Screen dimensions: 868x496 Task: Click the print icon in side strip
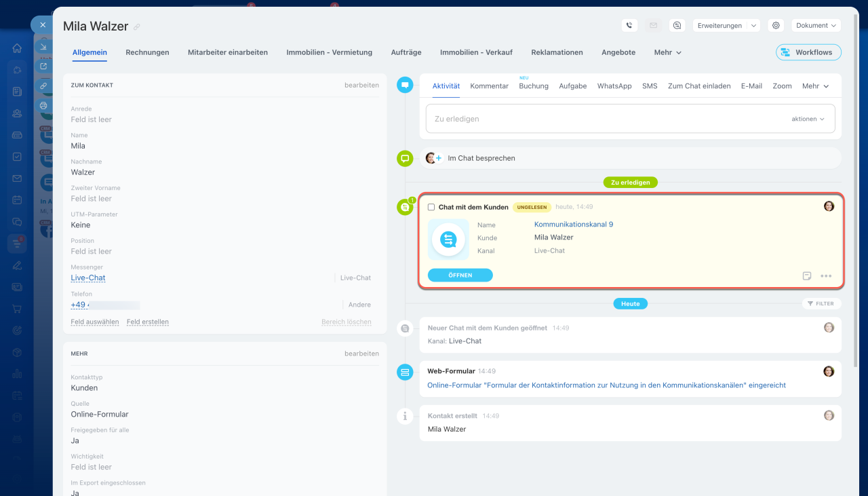click(x=43, y=105)
